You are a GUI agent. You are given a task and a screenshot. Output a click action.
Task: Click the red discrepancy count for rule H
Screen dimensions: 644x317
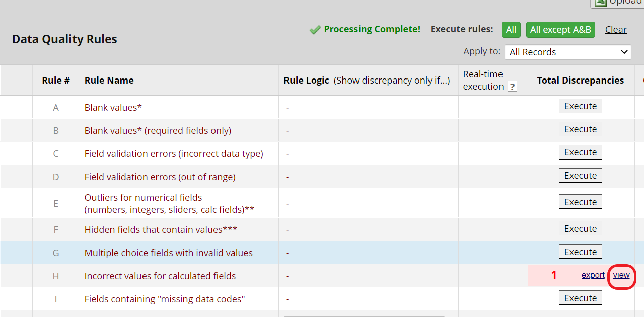[554, 276]
